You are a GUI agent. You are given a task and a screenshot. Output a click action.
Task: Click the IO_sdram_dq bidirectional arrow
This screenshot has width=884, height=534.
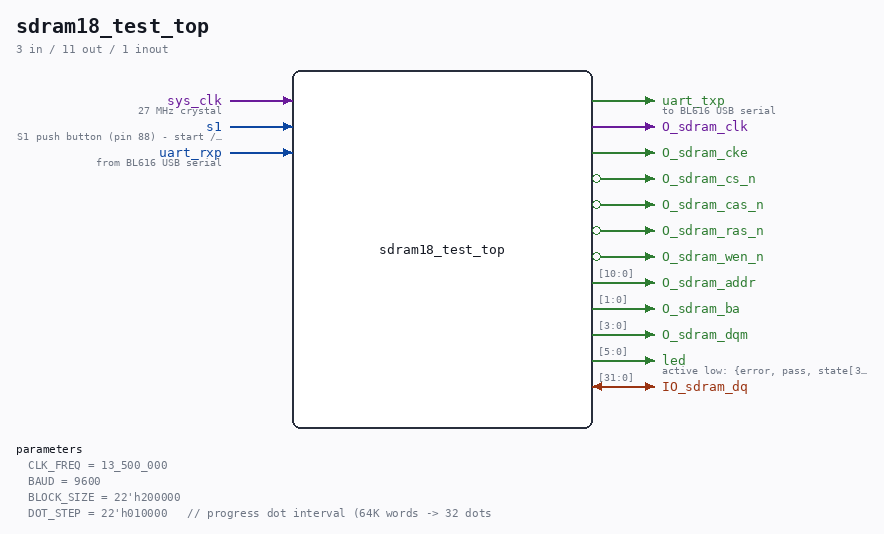[x=624, y=387]
